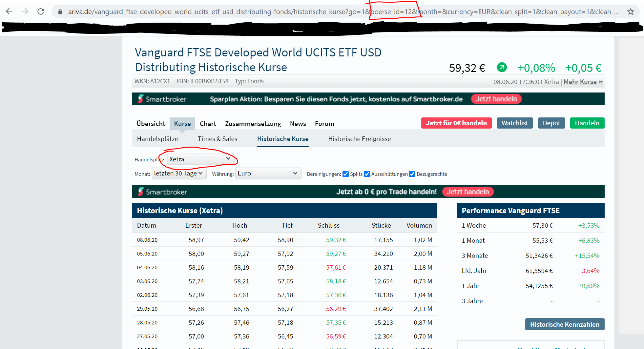The image size is (644, 349).
Task: Click the 1 Woche performance row label
Action: tap(474, 225)
